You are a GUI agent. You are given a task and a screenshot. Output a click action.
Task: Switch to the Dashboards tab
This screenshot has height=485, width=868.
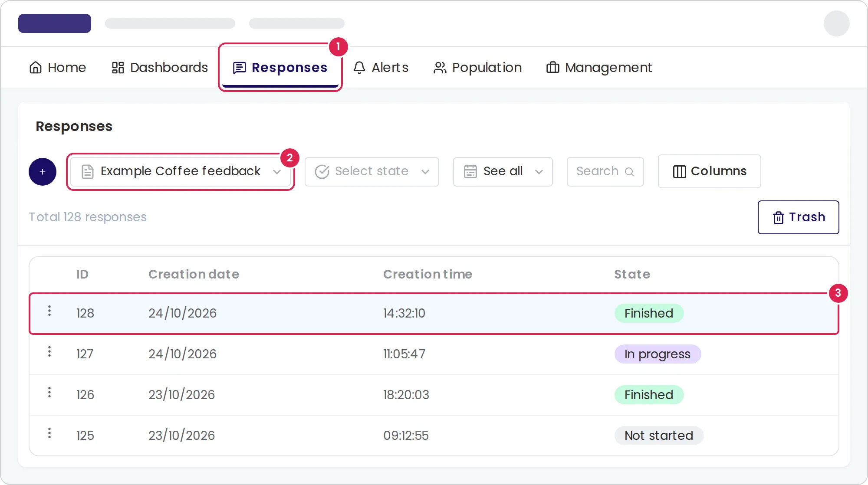click(160, 68)
